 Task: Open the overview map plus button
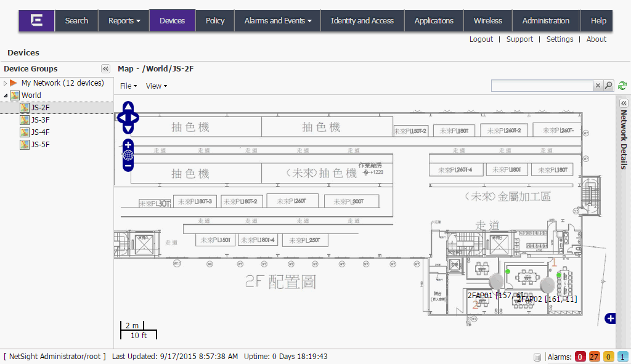point(611,318)
